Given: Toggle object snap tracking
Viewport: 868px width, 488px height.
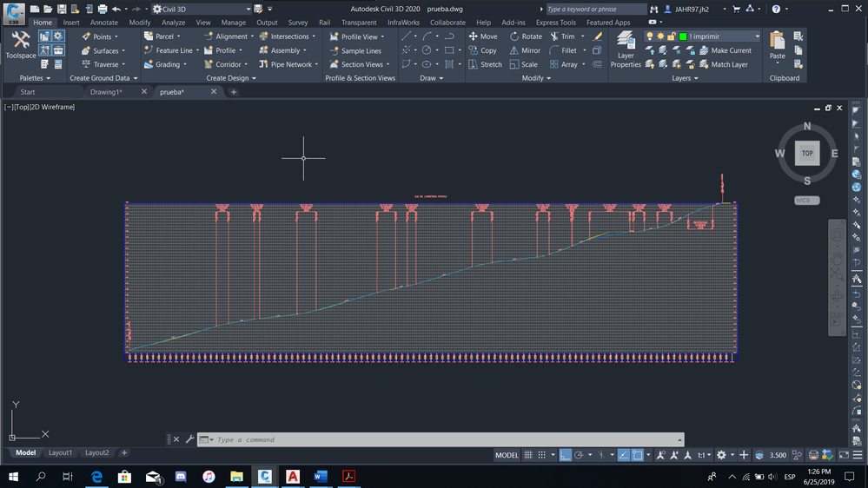Looking at the screenshot, I should 623,455.
